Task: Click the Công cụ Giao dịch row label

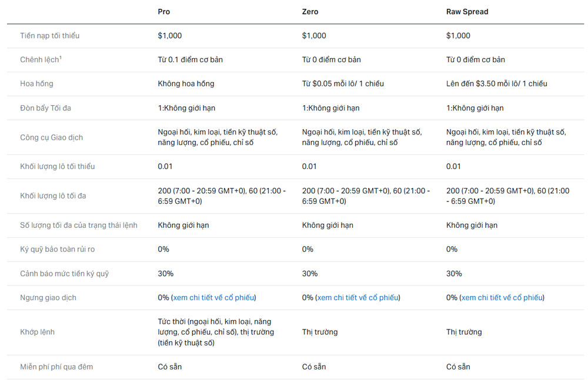Action: pyautogui.click(x=51, y=137)
